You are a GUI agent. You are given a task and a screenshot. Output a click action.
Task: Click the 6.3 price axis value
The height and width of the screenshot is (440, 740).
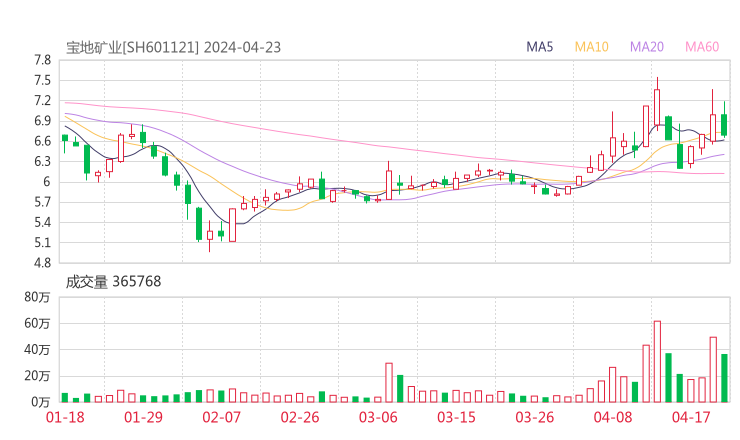[42, 161]
